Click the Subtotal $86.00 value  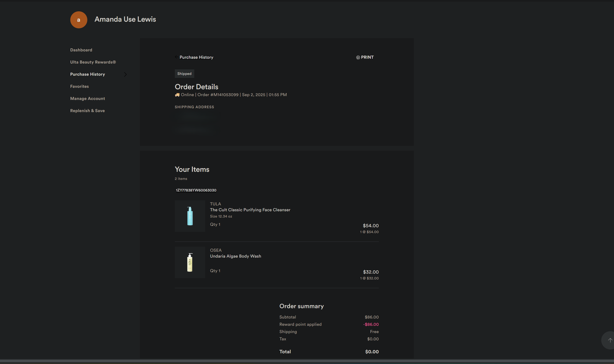[372, 317]
